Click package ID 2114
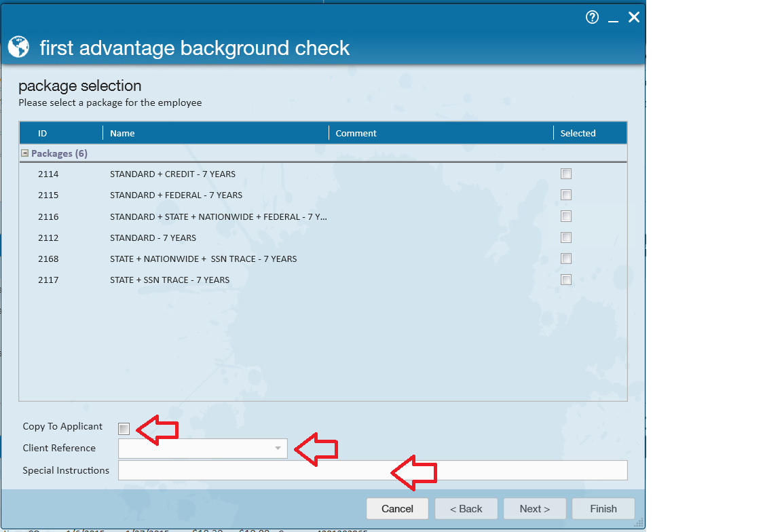Viewport: 782px width, 532px height. click(x=48, y=174)
